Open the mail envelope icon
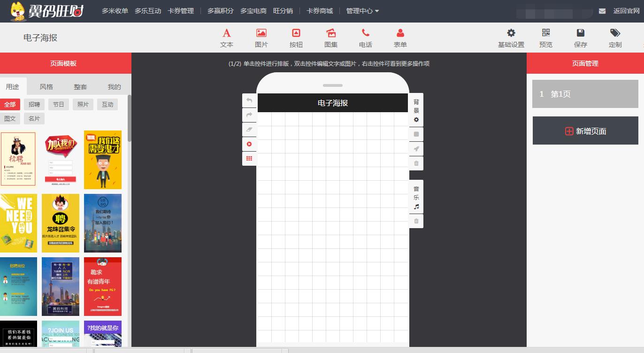The width and height of the screenshot is (644, 353). pos(602,11)
